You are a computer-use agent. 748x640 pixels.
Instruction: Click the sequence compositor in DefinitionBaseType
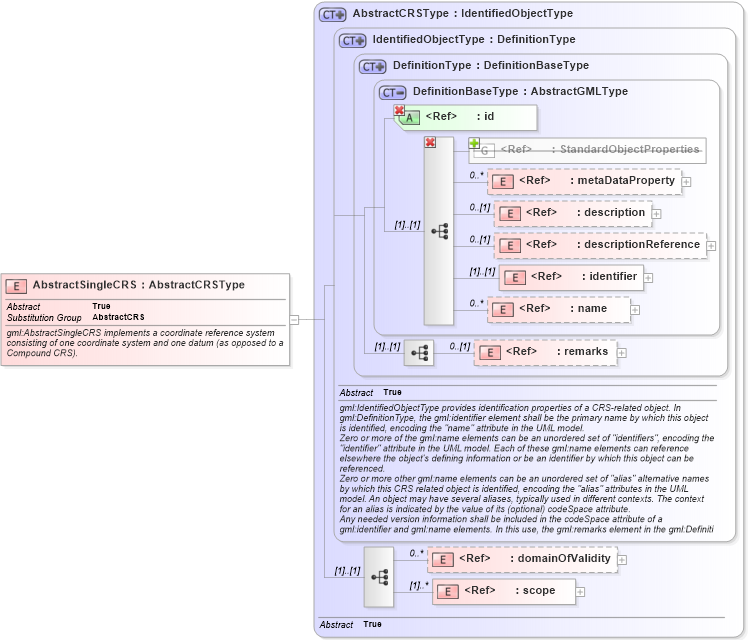439,231
